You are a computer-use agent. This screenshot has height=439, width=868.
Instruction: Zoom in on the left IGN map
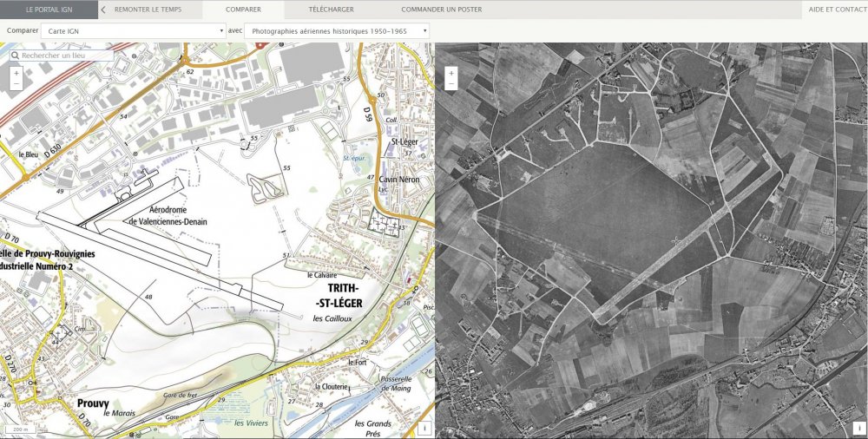click(16, 73)
